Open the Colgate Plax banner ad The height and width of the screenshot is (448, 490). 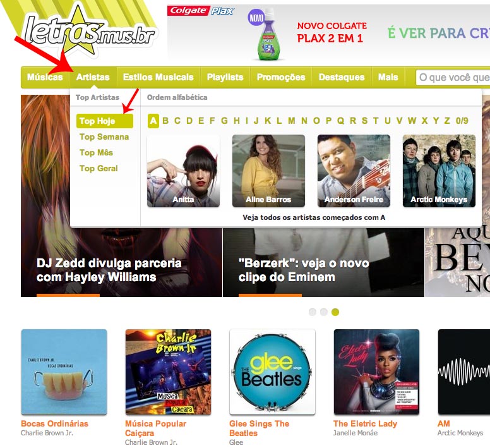(328, 32)
